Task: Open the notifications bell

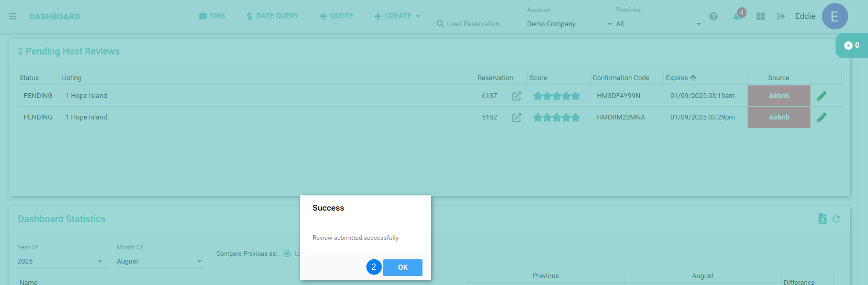Action: (x=737, y=16)
